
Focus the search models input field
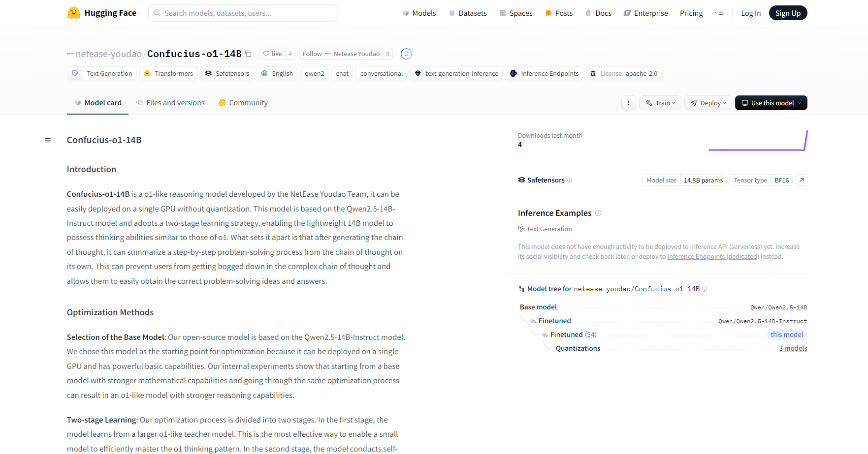(243, 13)
